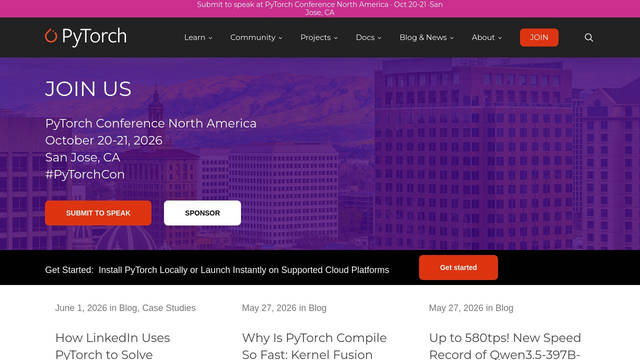Open the How LinkedIn Uses PyTorch article
The image size is (640, 360).
(x=113, y=346)
